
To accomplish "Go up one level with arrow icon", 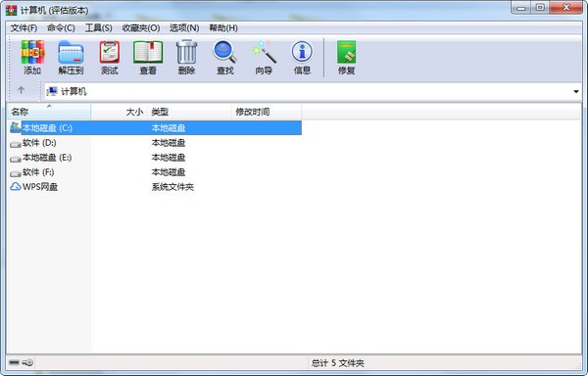I will point(21,90).
